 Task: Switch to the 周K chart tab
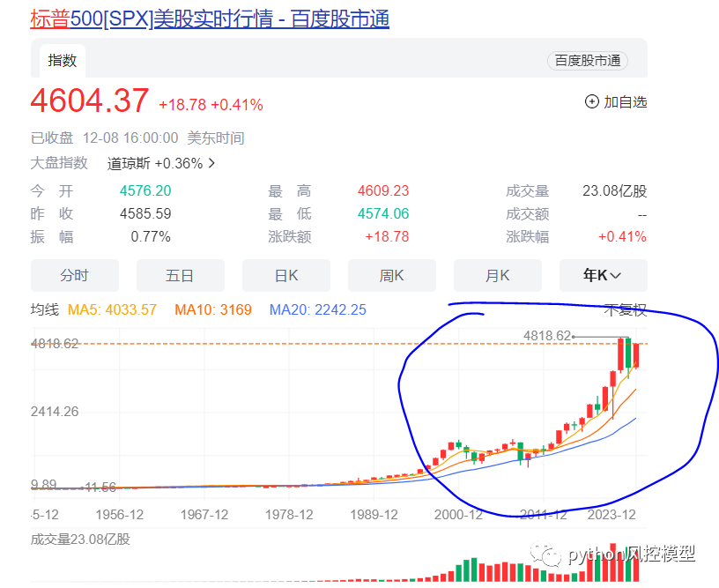click(x=391, y=275)
